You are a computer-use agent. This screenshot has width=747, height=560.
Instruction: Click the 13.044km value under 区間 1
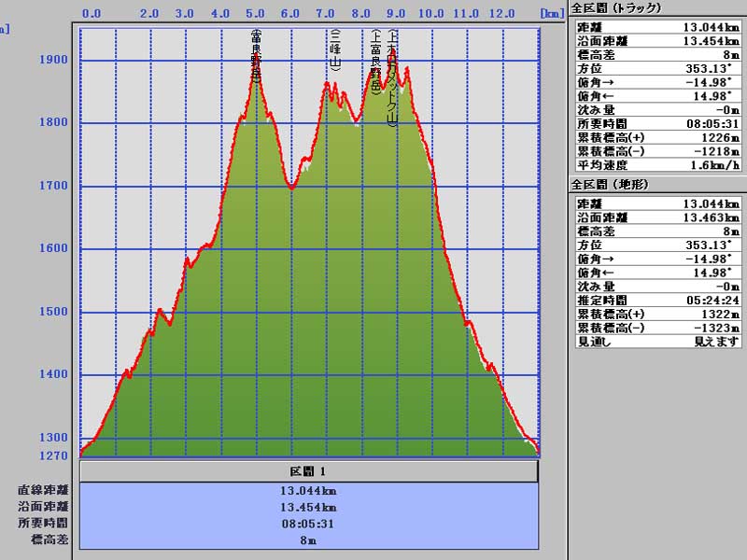tap(308, 490)
